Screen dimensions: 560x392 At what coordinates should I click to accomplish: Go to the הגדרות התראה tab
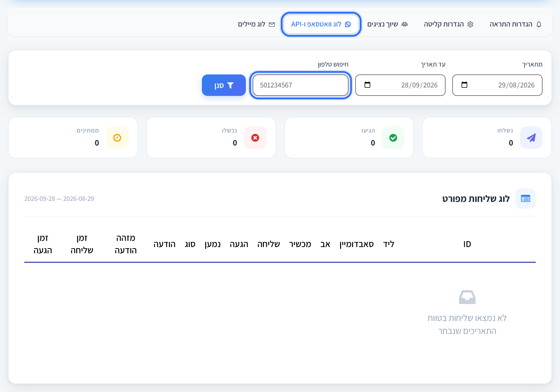click(515, 24)
